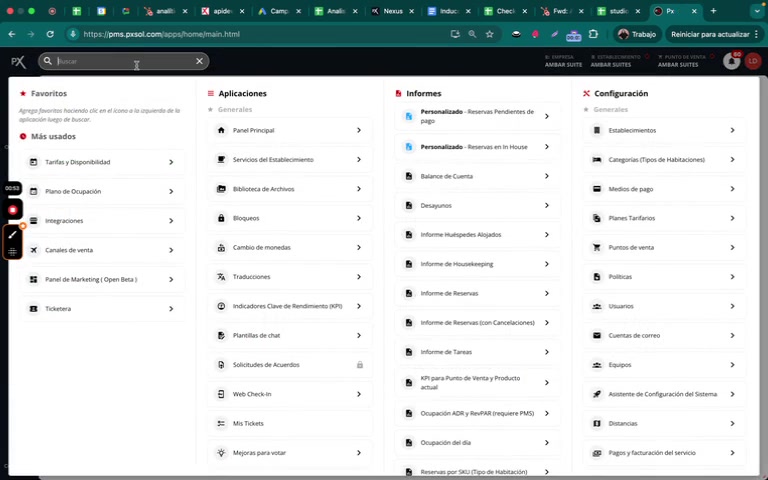Click the Usuarios people icon
Viewport: 768px width, 480px height.
pos(597,306)
